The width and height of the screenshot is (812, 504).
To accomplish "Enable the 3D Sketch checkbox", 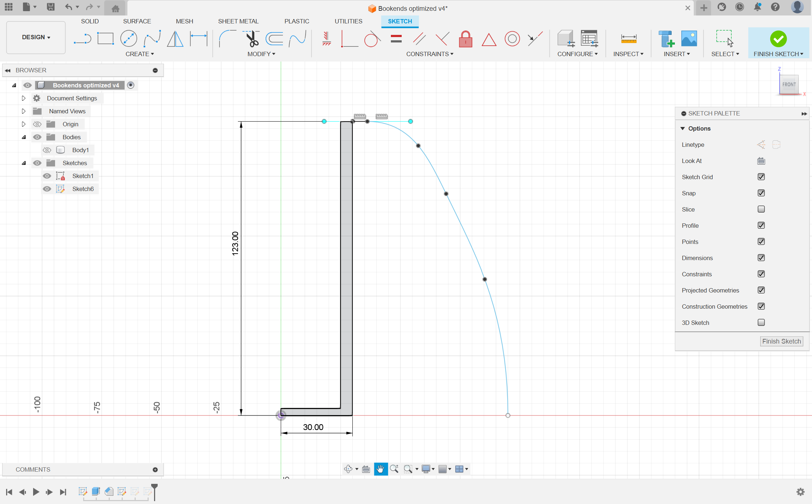I will point(761,322).
